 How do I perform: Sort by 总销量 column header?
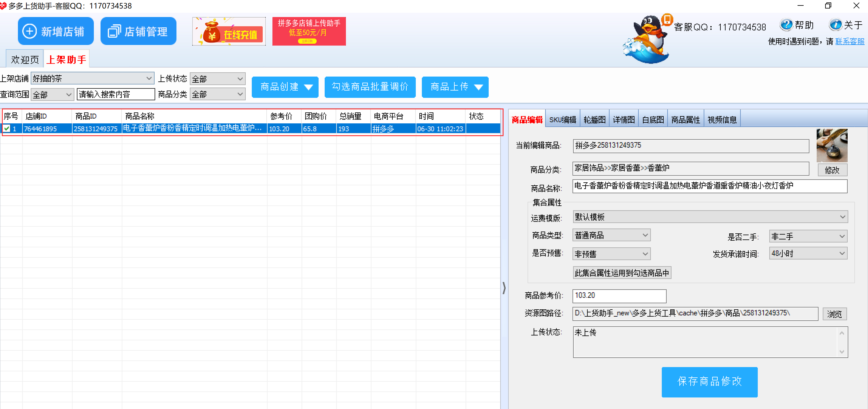coord(354,116)
